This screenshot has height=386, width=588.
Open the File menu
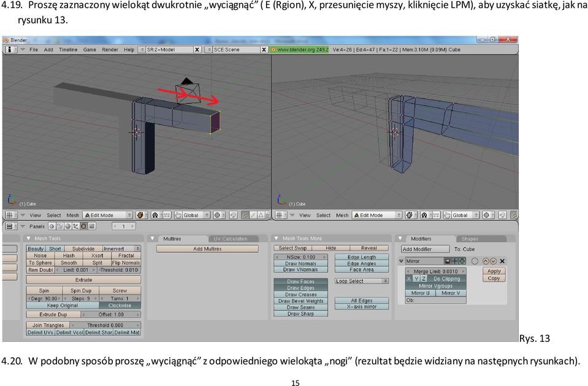click(x=34, y=50)
